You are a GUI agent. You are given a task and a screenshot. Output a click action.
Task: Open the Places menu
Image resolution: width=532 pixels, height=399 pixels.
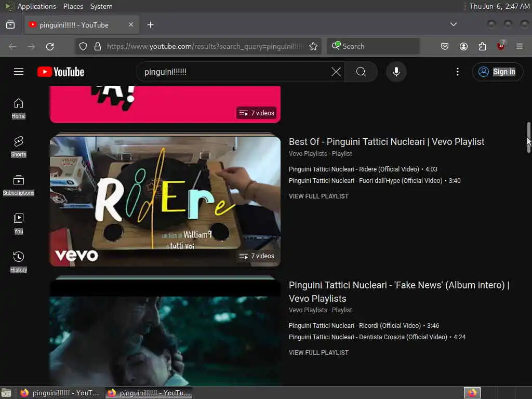73,6
